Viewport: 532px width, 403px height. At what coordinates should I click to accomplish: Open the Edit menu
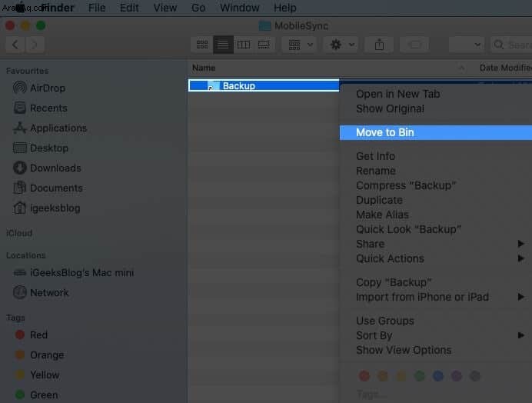(x=129, y=8)
